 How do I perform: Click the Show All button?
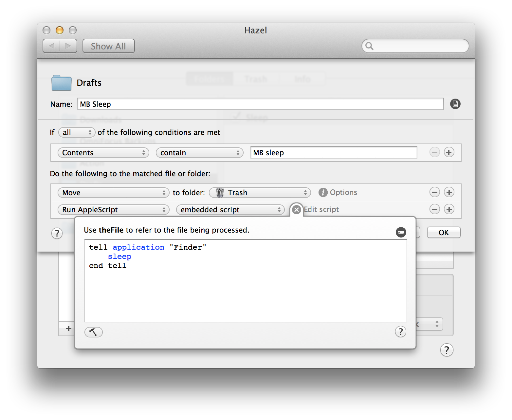point(108,46)
